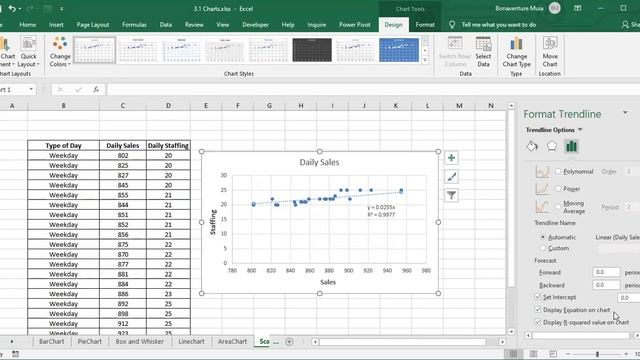The width and height of the screenshot is (640, 360).
Task: Select first chart style thumbnail
Action: [x=94, y=50]
